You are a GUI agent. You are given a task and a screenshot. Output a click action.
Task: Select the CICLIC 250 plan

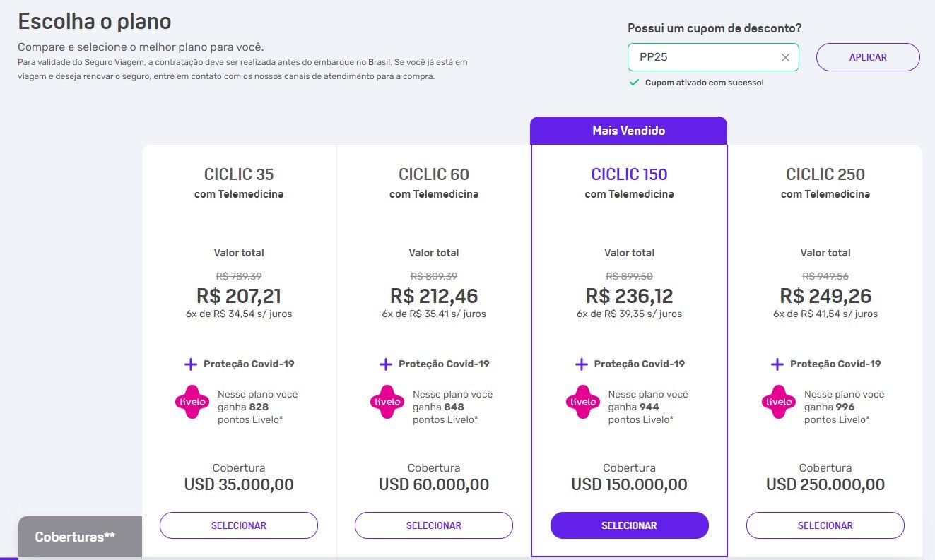pyautogui.click(x=825, y=525)
